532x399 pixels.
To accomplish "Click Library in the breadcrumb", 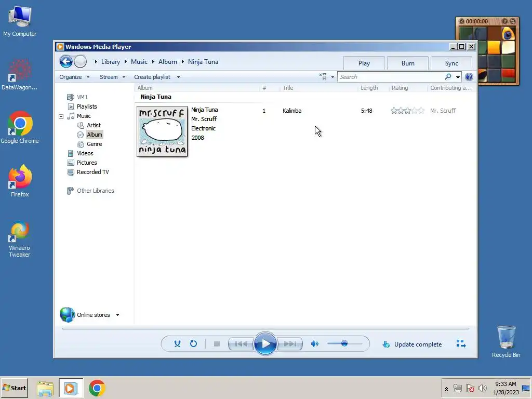I will (111, 62).
